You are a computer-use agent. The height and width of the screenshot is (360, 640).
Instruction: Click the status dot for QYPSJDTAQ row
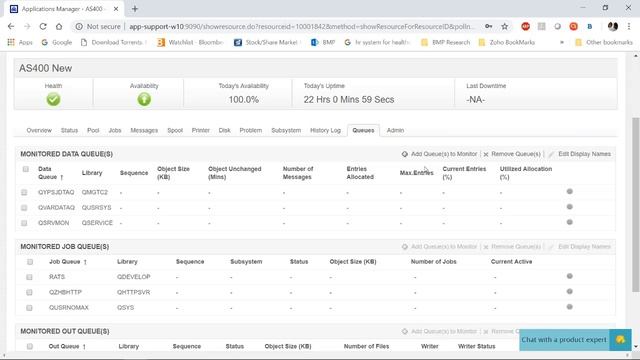coord(569,191)
